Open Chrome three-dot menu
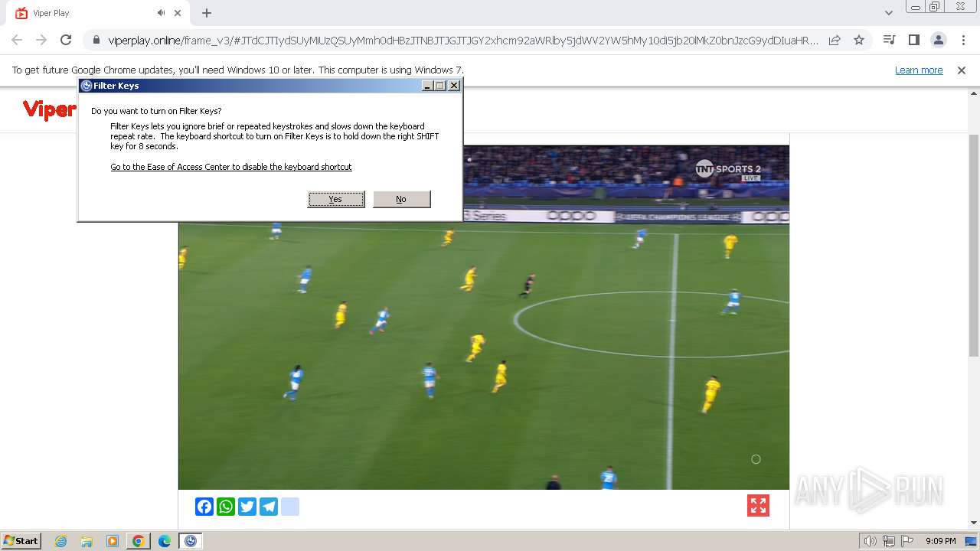The image size is (980, 551). (962, 40)
